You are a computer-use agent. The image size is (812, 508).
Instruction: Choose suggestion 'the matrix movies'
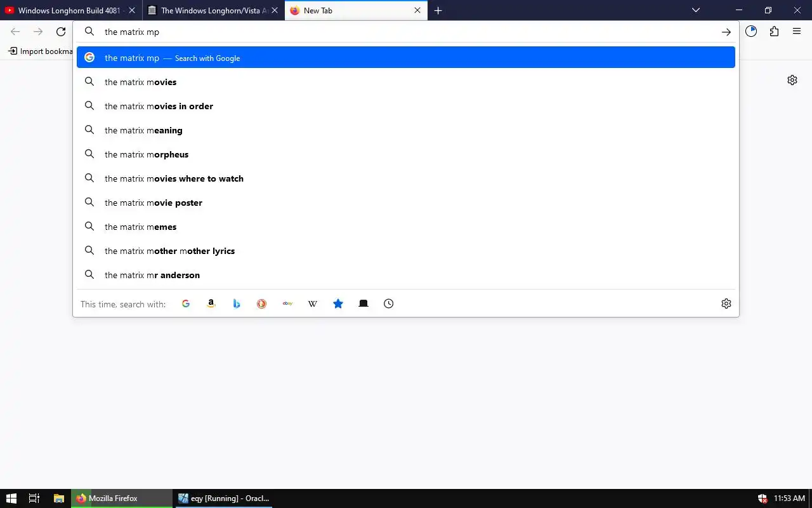(x=406, y=82)
